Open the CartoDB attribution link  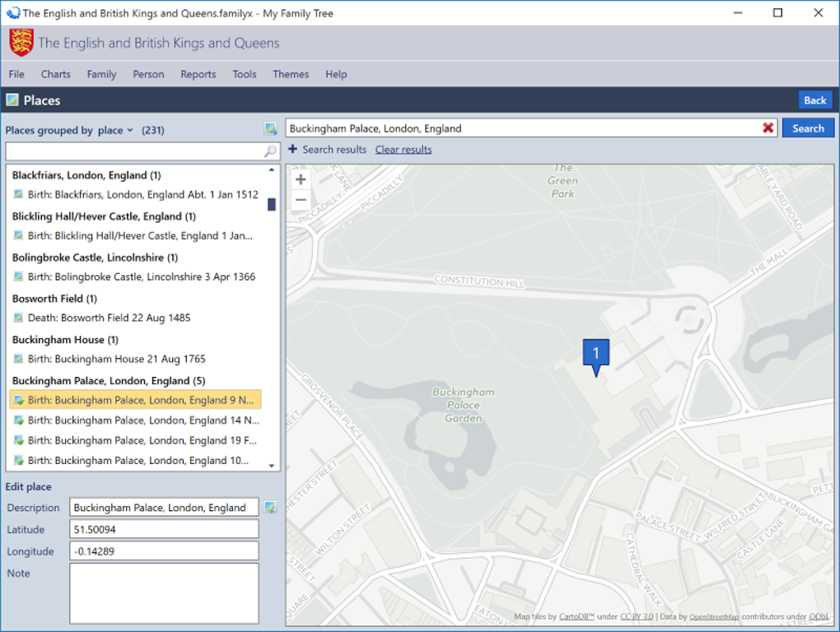coord(577,616)
